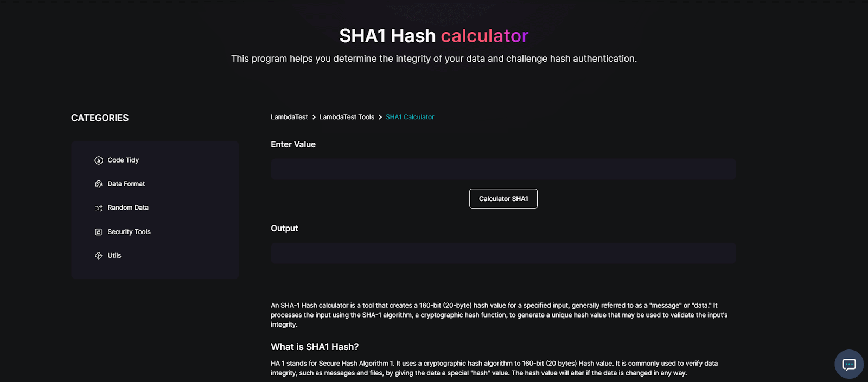Screen dimensions: 868x382
Task: Choose the Security Tools menu entry
Action: [129, 231]
